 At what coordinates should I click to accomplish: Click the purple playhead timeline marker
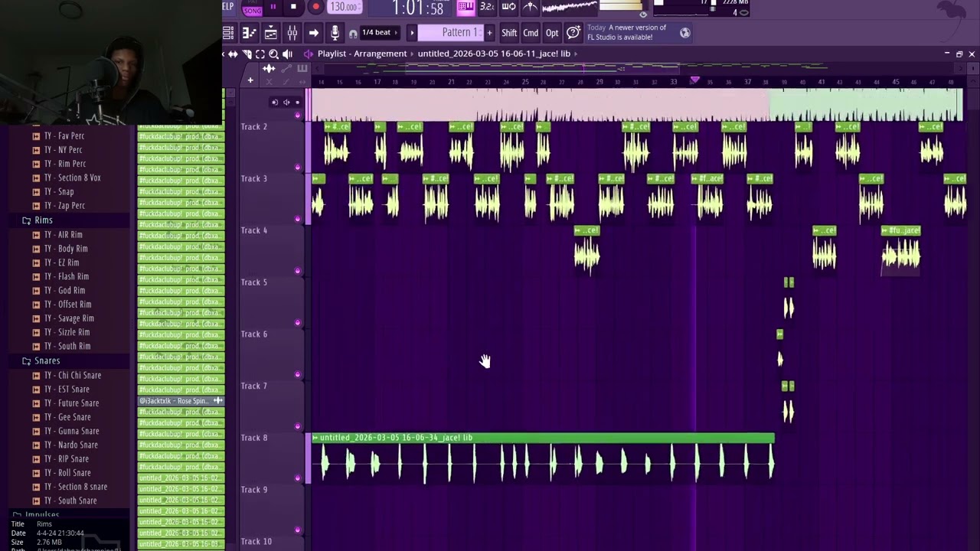694,80
